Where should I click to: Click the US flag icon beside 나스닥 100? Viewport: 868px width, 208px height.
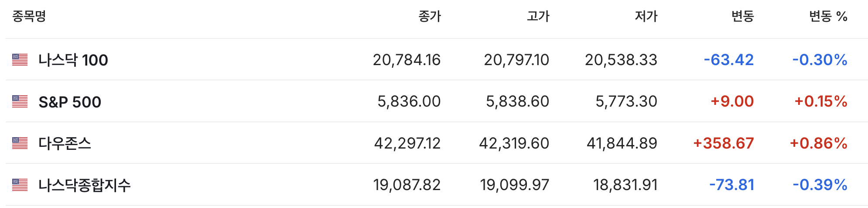click(x=20, y=59)
